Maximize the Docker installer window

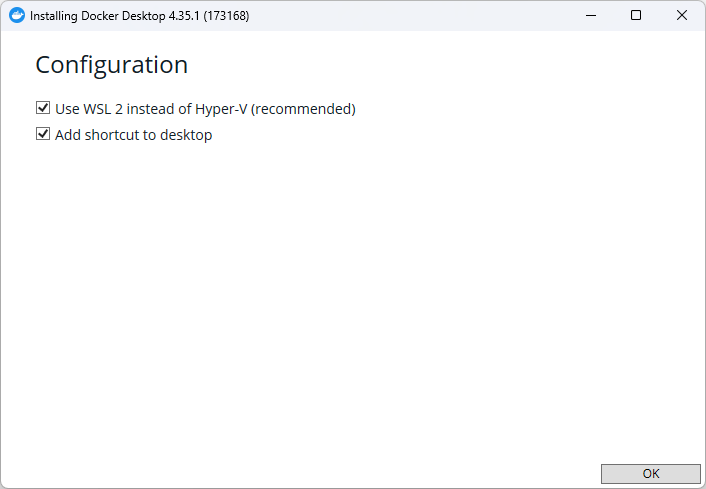636,15
